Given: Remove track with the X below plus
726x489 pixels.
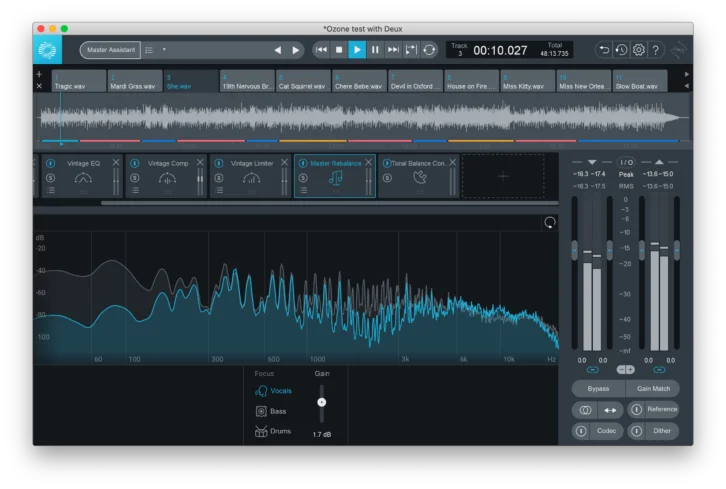Looking at the screenshot, I should pyautogui.click(x=39, y=86).
